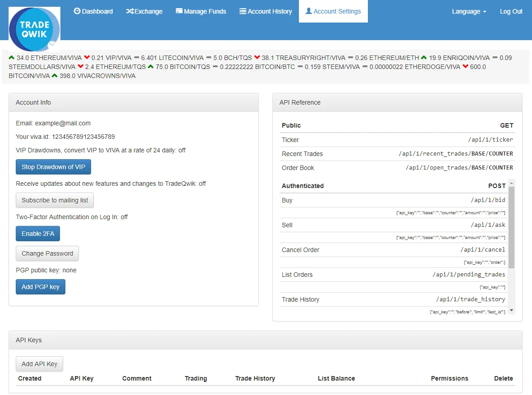The height and width of the screenshot is (395, 532).
Task: Click the Stop Drawdown of VIP button
Action: tap(53, 167)
